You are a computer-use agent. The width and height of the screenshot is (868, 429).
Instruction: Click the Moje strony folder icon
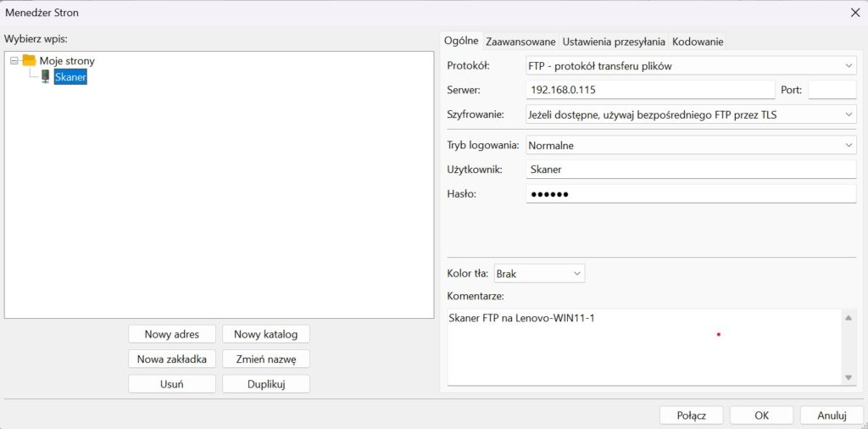point(29,60)
